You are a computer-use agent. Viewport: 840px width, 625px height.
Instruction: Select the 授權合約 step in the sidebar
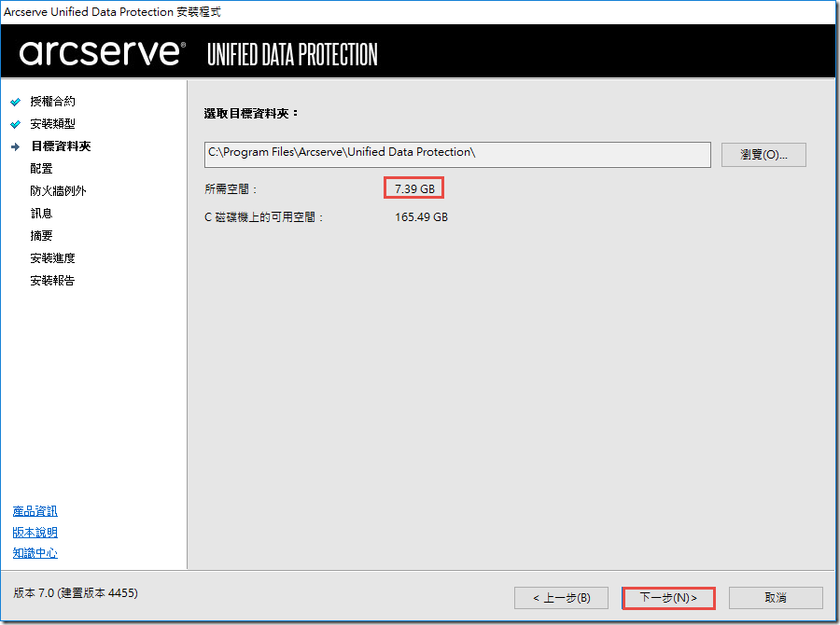coord(52,101)
